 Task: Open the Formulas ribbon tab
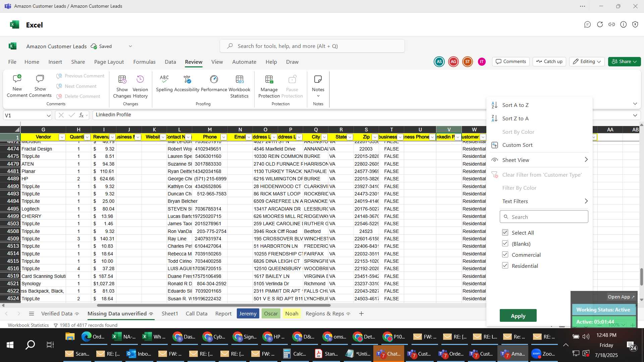pyautogui.click(x=144, y=62)
